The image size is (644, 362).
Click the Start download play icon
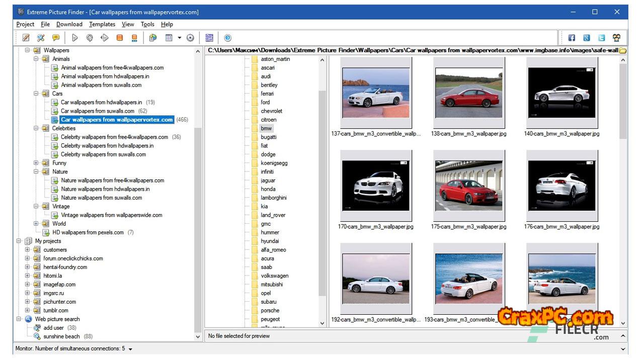75,38
